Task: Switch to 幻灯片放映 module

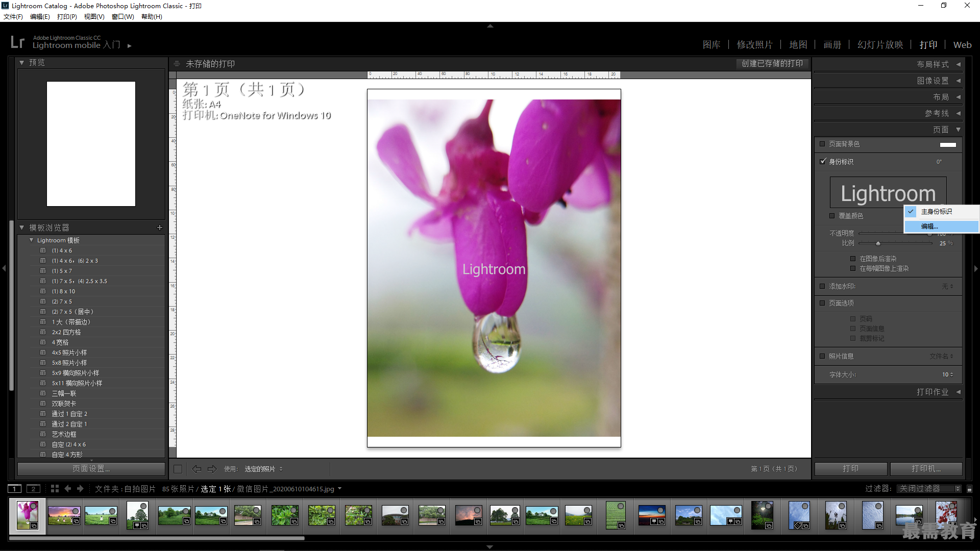Action: point(880,45)
